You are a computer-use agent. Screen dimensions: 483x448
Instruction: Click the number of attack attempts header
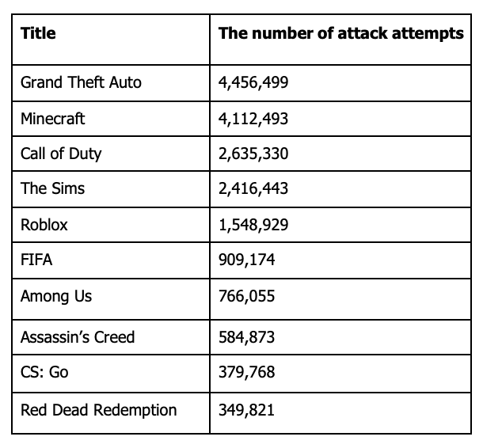tap(340, 34)
